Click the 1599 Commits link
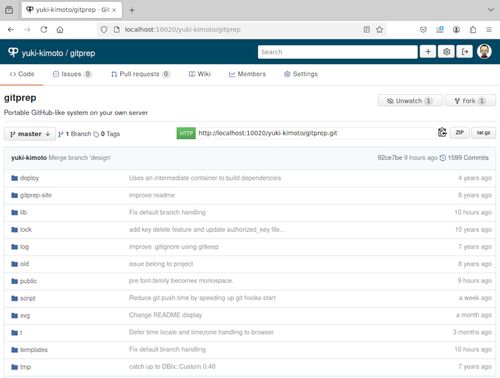 click(468, 158)
